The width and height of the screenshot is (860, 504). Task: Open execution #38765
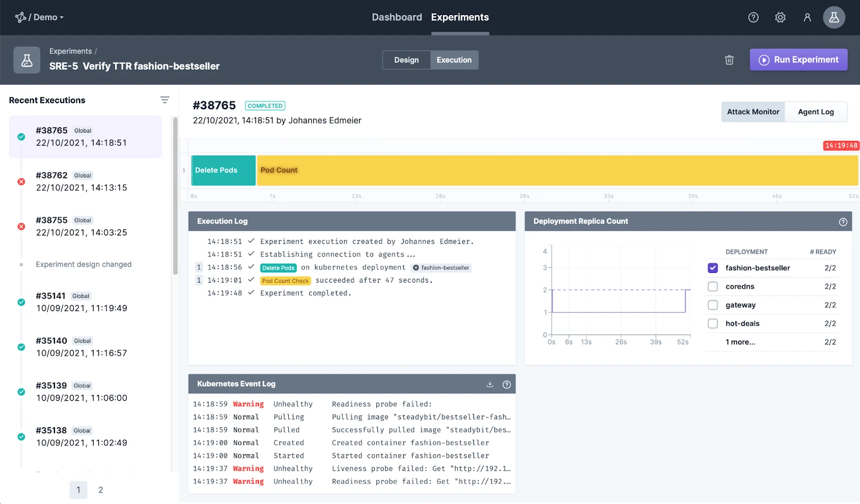85,136
